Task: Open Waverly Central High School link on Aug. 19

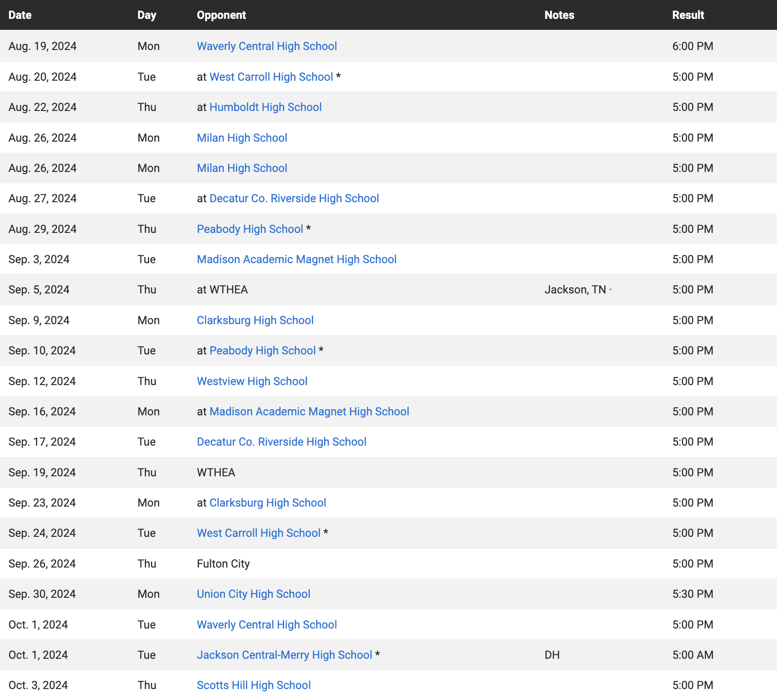Action: click(x=267, y=46)
